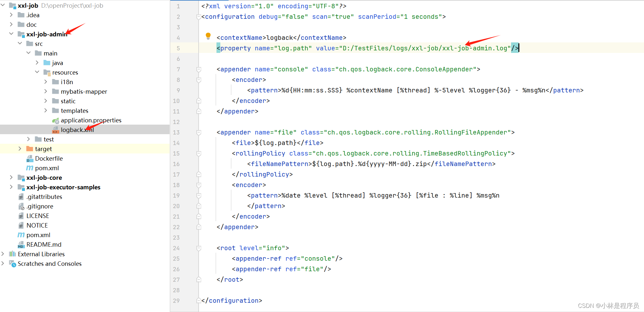Click the xxl-job-core module folder icon
Viewport: 644px width, 312px height.
pos(21,178)
